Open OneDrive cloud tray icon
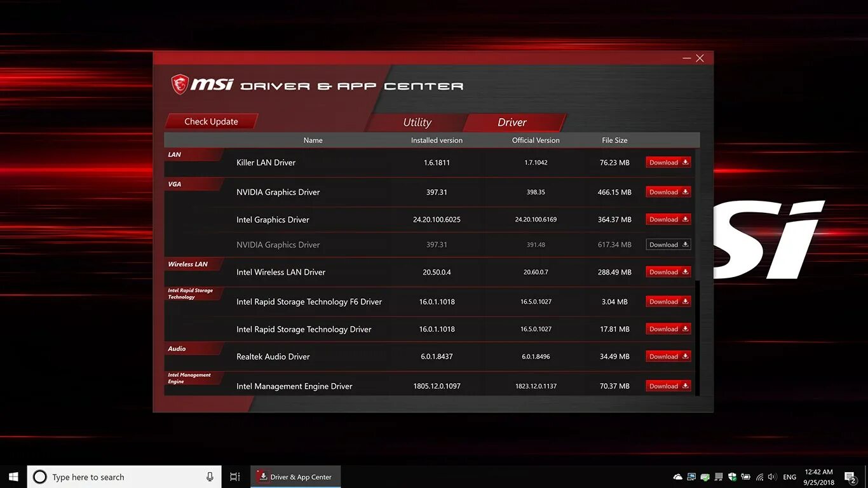The image size is (868, 488). tap(677, 477)
